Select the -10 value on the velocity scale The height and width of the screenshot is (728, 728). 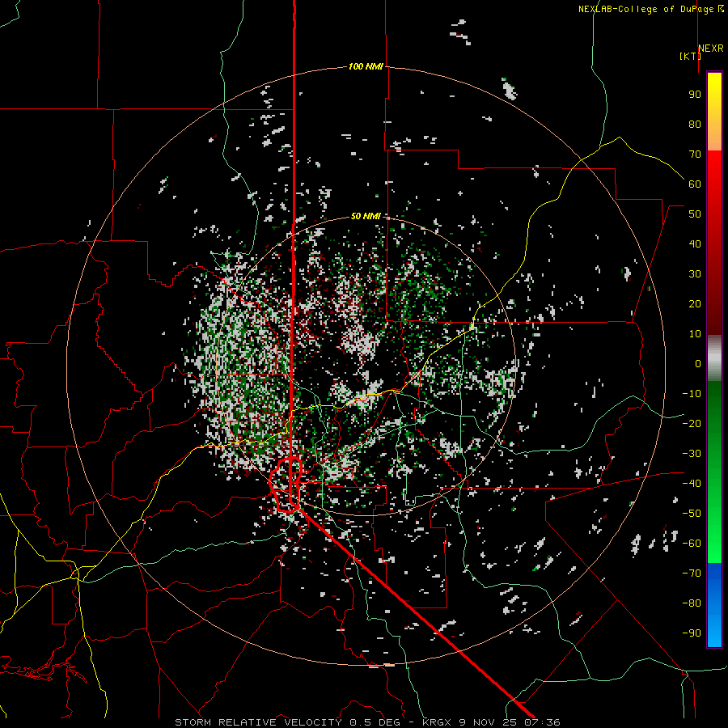[692, 394]
